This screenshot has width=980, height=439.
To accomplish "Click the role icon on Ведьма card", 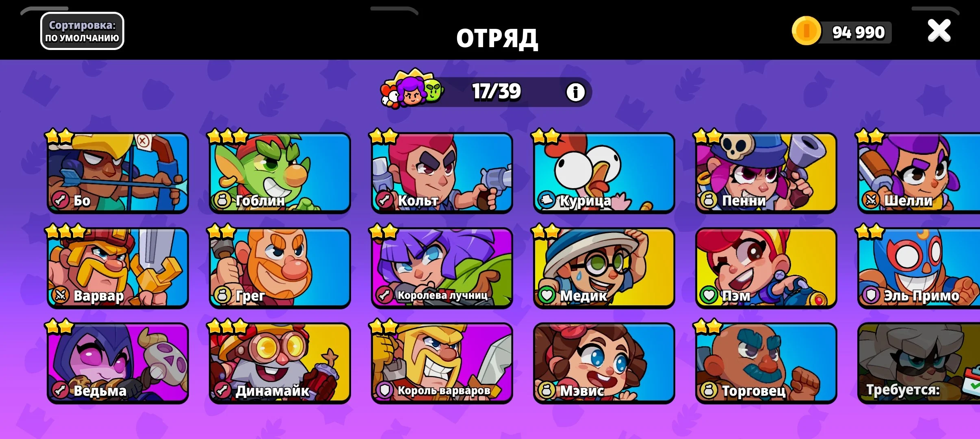I will (x=60, y=390).
